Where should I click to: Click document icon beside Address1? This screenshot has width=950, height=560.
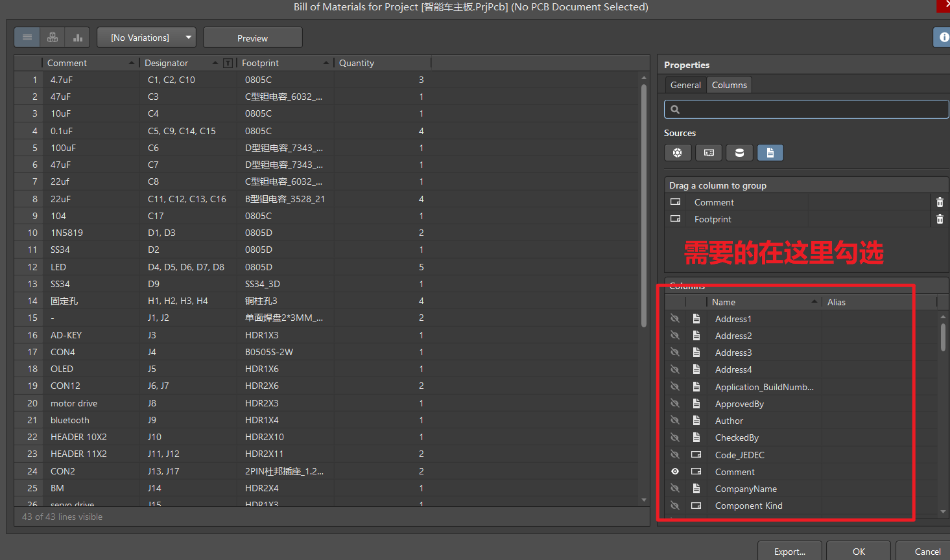click(x=696, y=319)
